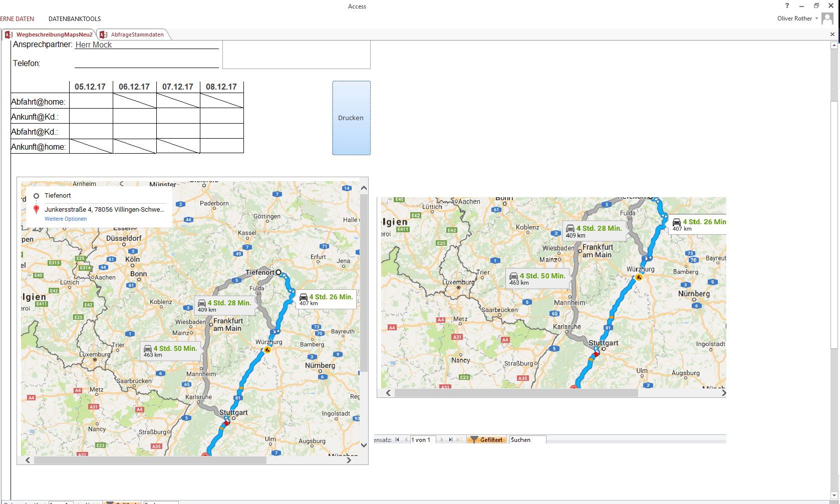The height and width of the screenshot is (504, 840).
Task: Click the Suchen search box in subform navigator
Action: [527, 440]
